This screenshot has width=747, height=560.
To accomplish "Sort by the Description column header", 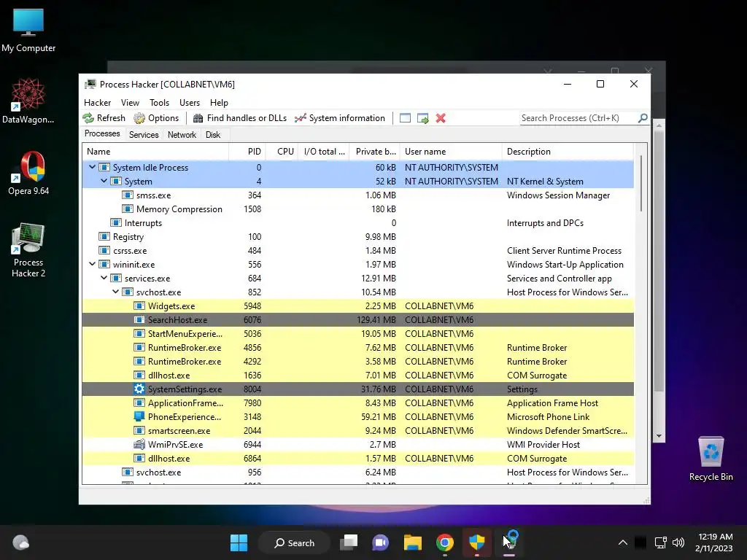I will pos(568,152).
